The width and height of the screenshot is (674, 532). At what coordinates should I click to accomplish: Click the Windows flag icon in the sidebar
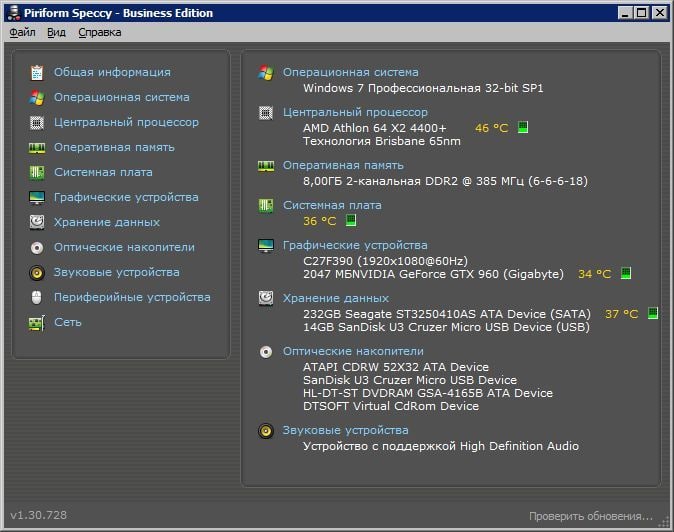tap(37, 98)
